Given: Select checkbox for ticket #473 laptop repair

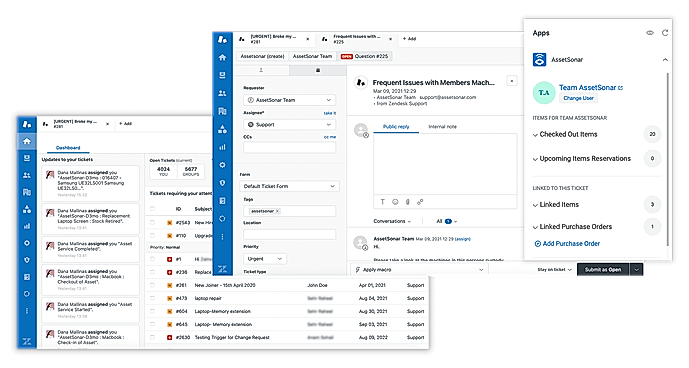Looking at the screenshot, I should click(x=152, y=299).
